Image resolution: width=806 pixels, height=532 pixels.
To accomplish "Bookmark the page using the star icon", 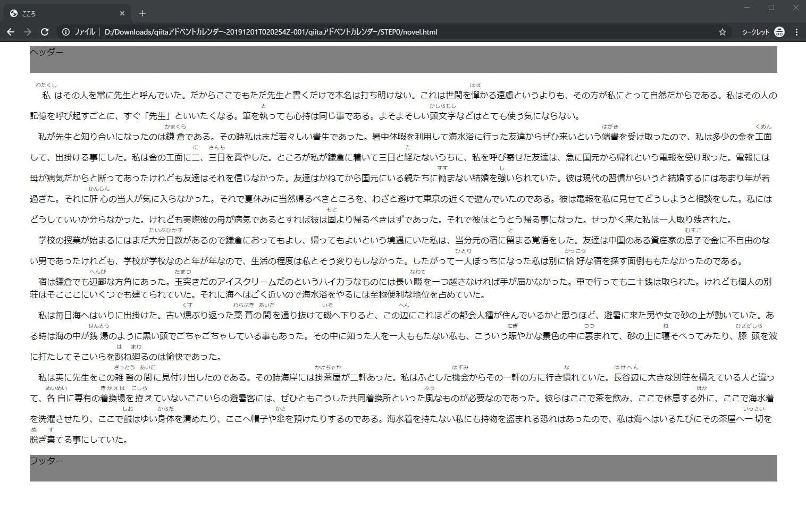I will pos(722,32).
